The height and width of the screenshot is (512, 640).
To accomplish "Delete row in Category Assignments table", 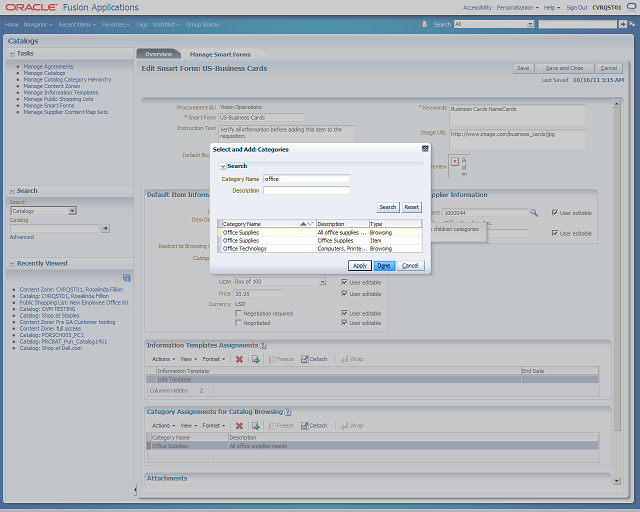I will pos(239,426).
